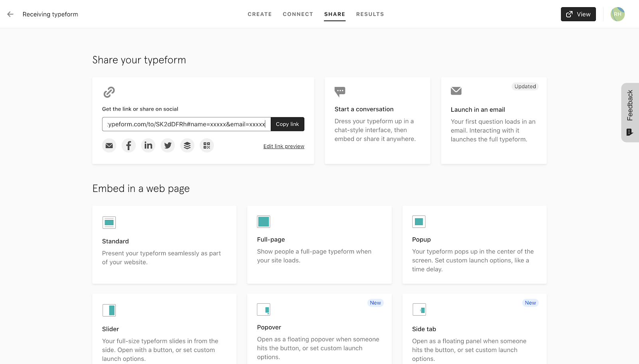
Task: Share typeform via email envelope icon
Action: (109, 146)
